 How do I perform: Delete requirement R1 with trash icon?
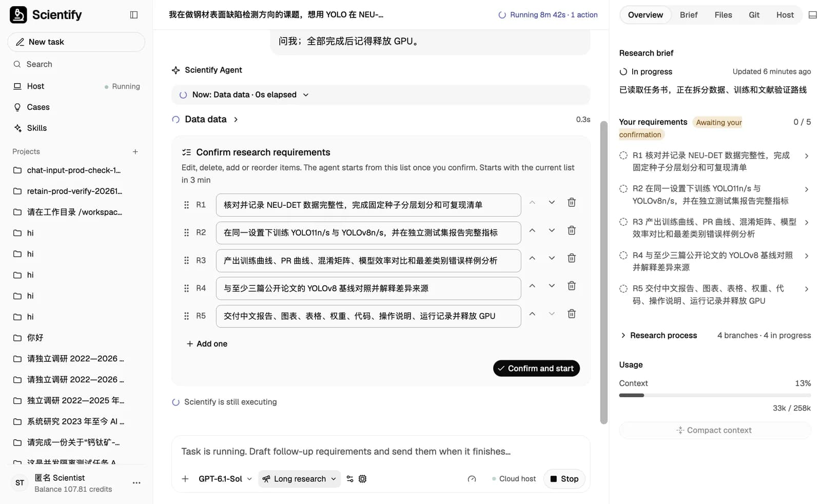click(572, 202)
